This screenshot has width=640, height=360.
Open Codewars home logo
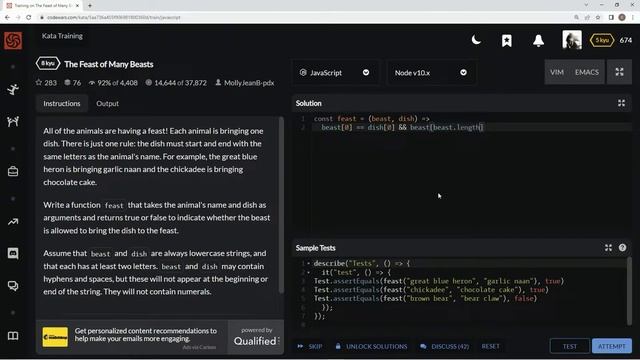[x=13, y=40]
